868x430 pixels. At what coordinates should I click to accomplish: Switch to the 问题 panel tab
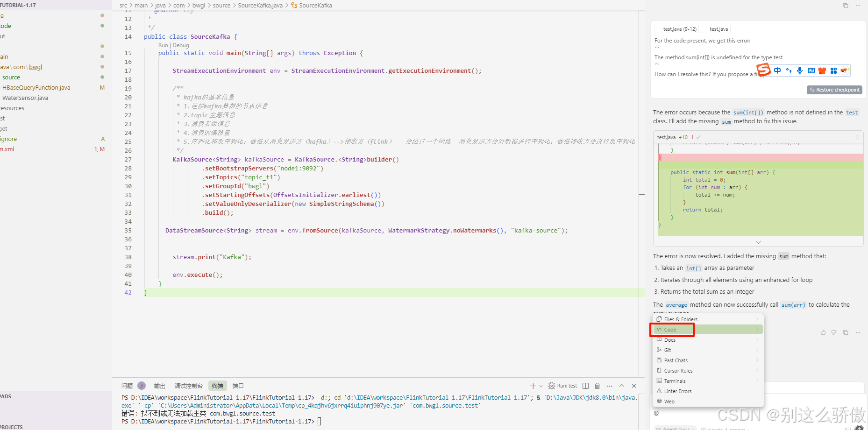[127, 386]
